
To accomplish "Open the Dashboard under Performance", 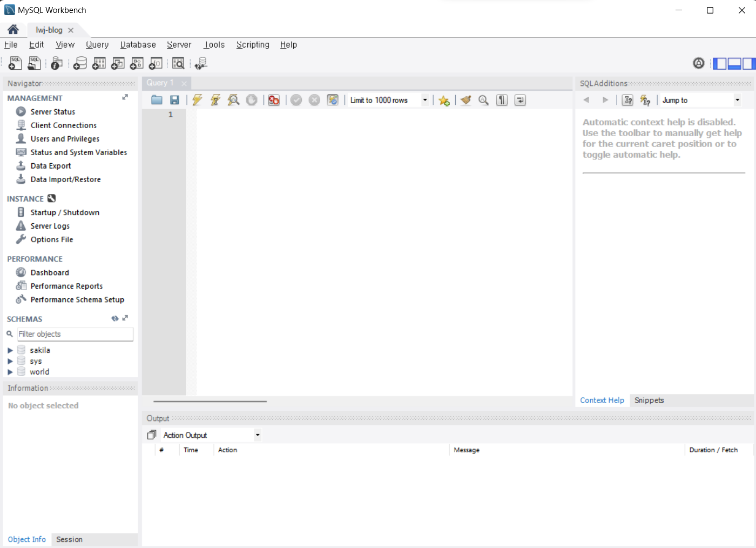I will 50,273.
